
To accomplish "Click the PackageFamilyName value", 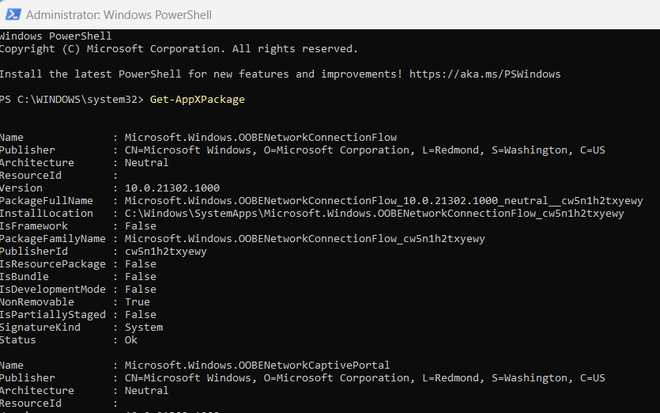I will click(304, 239).
